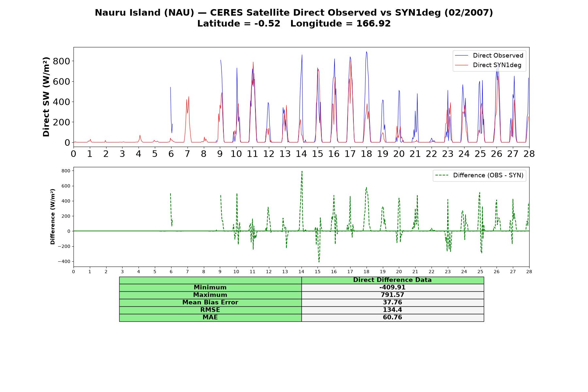Click the Direct SW (W/m²) axis label
The height and width of the screenshot is (392, 588).
46,97
